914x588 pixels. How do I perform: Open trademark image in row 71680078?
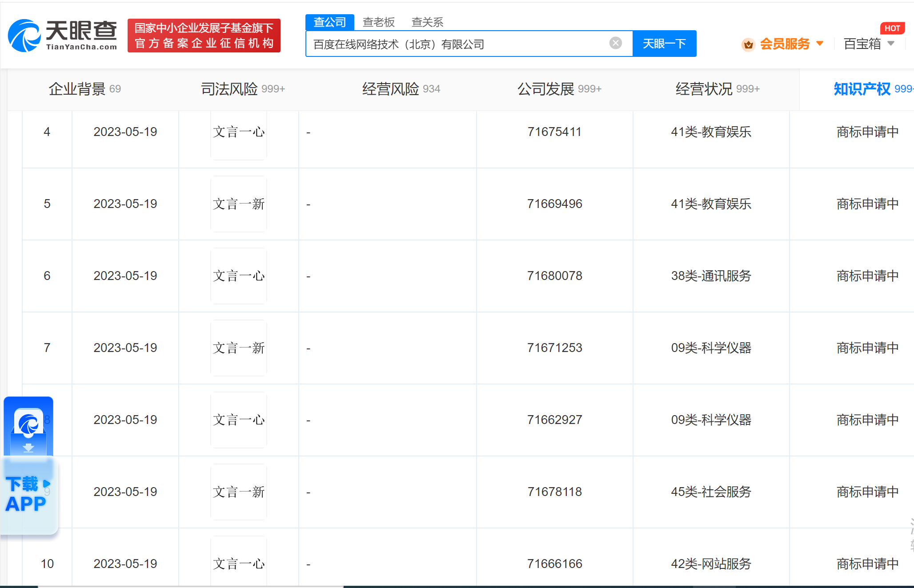click(239, 276)
